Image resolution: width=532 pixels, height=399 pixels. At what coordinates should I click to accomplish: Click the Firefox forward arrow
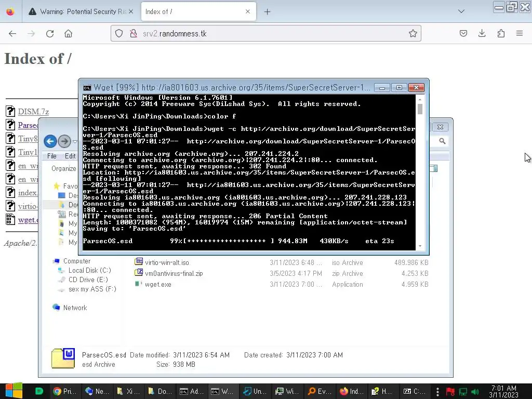pos(31,33)
